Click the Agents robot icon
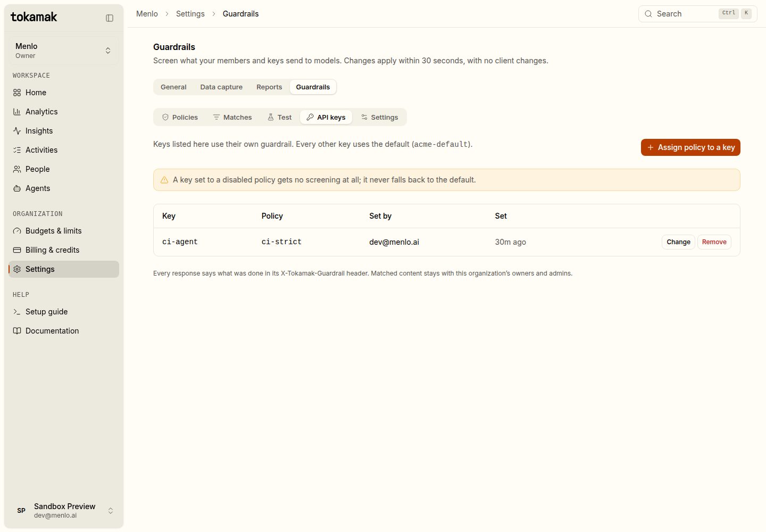The image size is (766, 532). [17, 188]
